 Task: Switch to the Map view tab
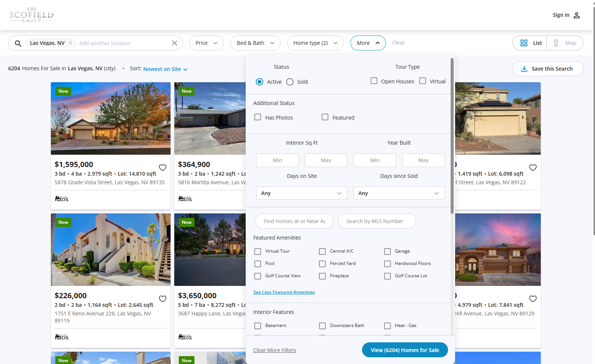(565, 43)
